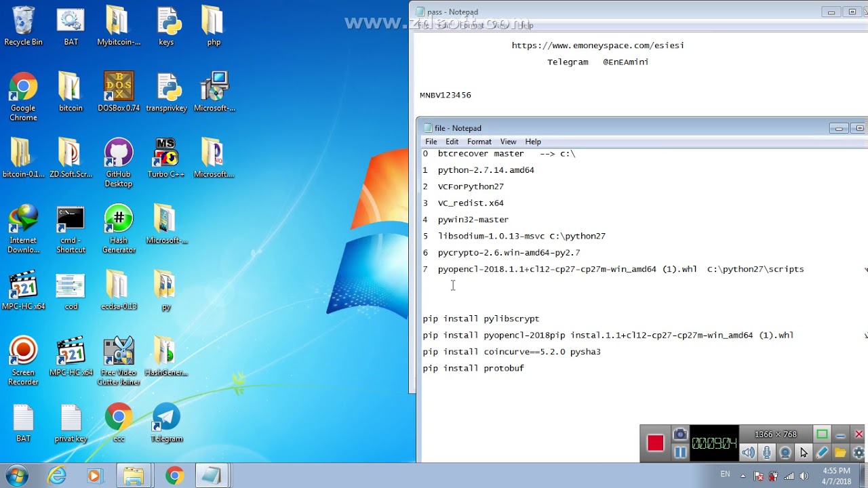
Task: Open the screen recorder settings gear
Action: 859,453
